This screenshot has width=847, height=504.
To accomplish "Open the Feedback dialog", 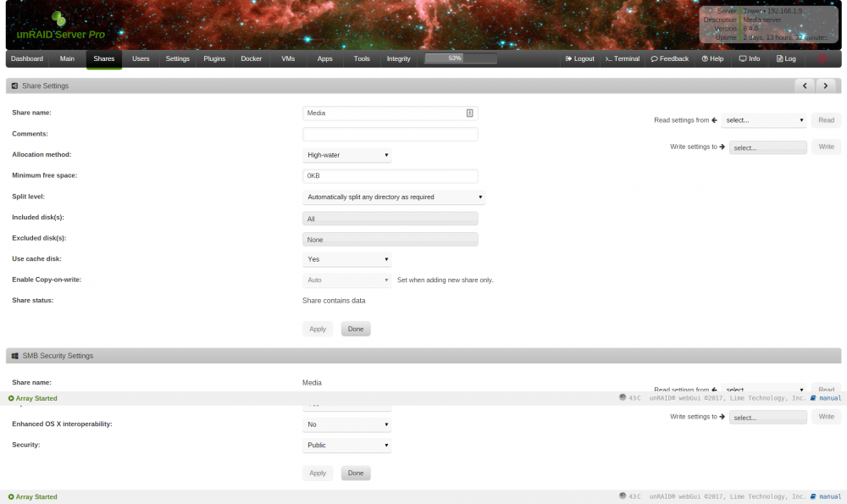I will [670, 58].
